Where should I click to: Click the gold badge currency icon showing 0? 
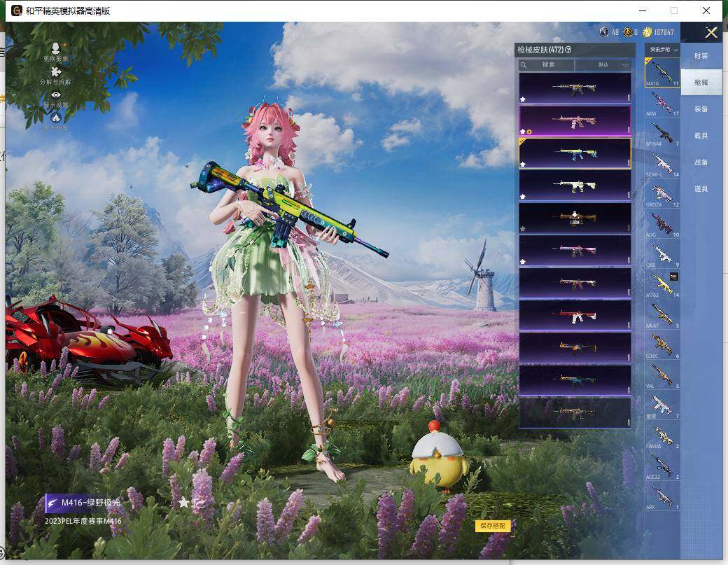[628, 32]
